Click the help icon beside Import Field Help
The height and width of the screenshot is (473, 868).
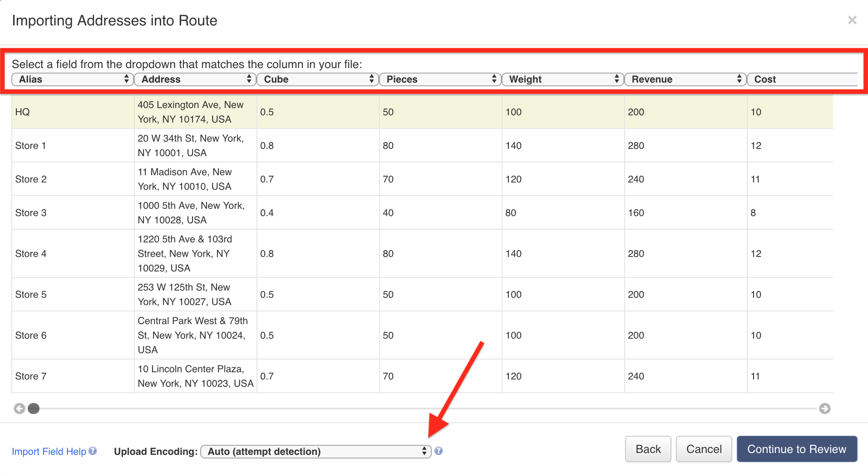(93, 451)
